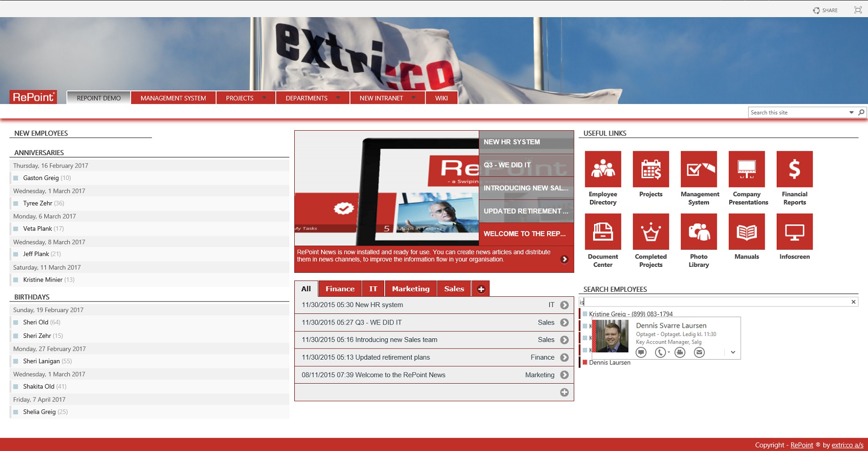868x451 pixels.
Task: Clear the employee search field with X
Action: coord(853,302)
